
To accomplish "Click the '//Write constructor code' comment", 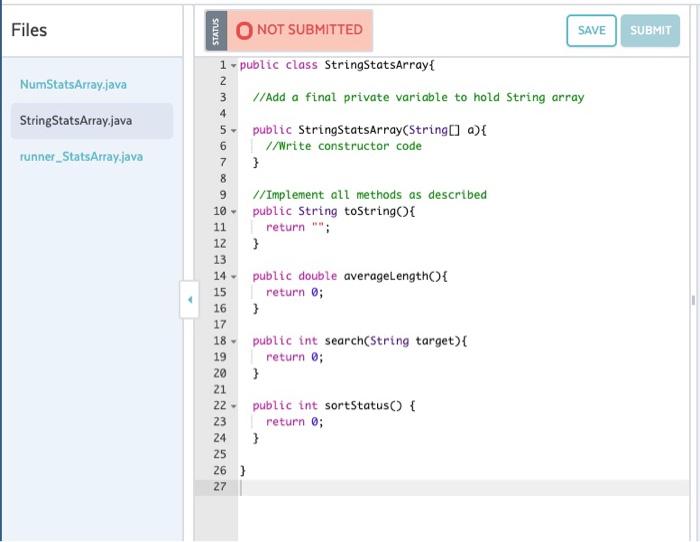I will tap(344, 146).
